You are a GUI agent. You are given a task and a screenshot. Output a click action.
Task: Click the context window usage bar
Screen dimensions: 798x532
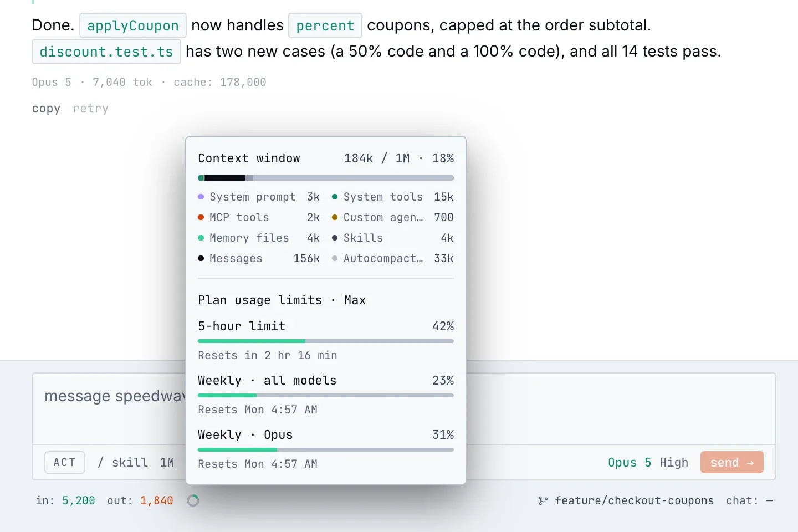coord(326,178)
